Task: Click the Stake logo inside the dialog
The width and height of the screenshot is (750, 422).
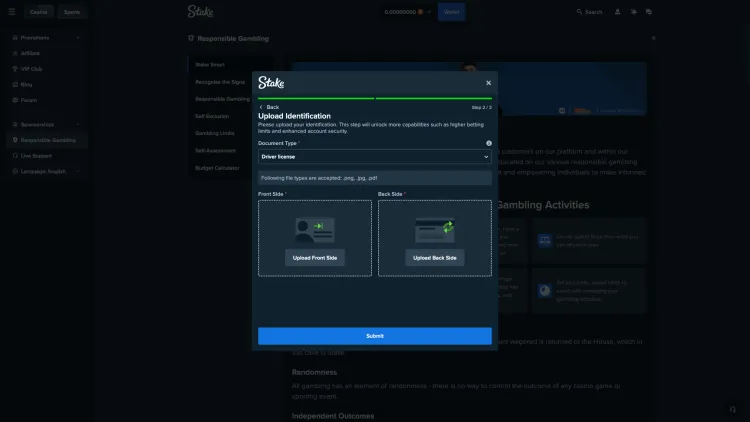Action: click(271, 83)
